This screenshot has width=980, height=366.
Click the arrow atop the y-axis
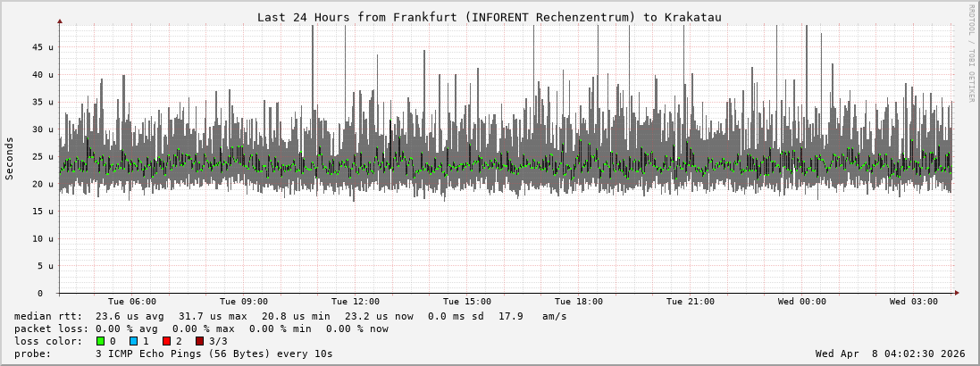pyautogui.click(x=60, y=20)
